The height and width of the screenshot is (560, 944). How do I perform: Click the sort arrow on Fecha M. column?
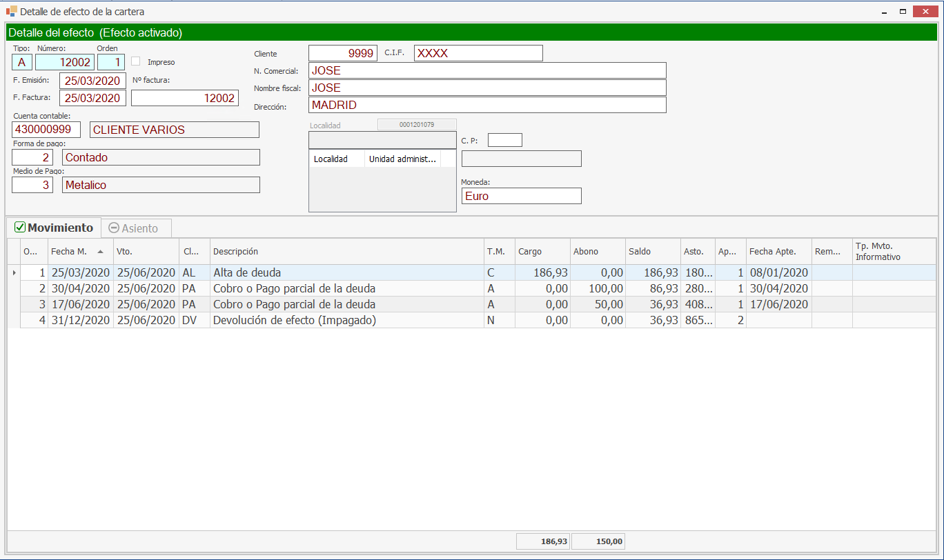point(101,252)
